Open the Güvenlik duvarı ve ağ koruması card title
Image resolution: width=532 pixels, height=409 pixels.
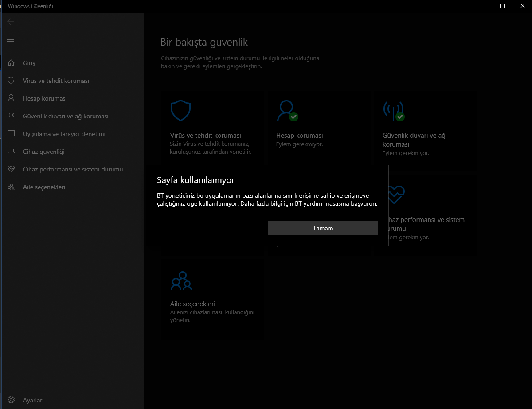click(x=414, y=140)
